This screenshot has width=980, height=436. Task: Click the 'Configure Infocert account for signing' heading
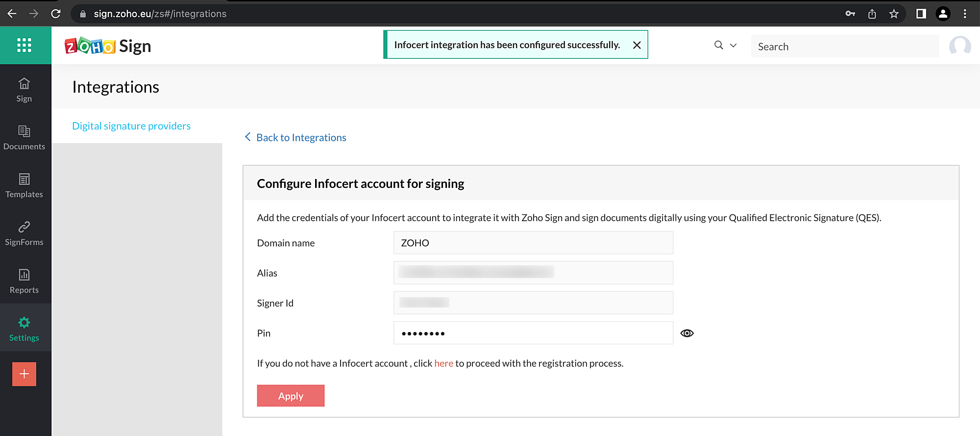361,183
